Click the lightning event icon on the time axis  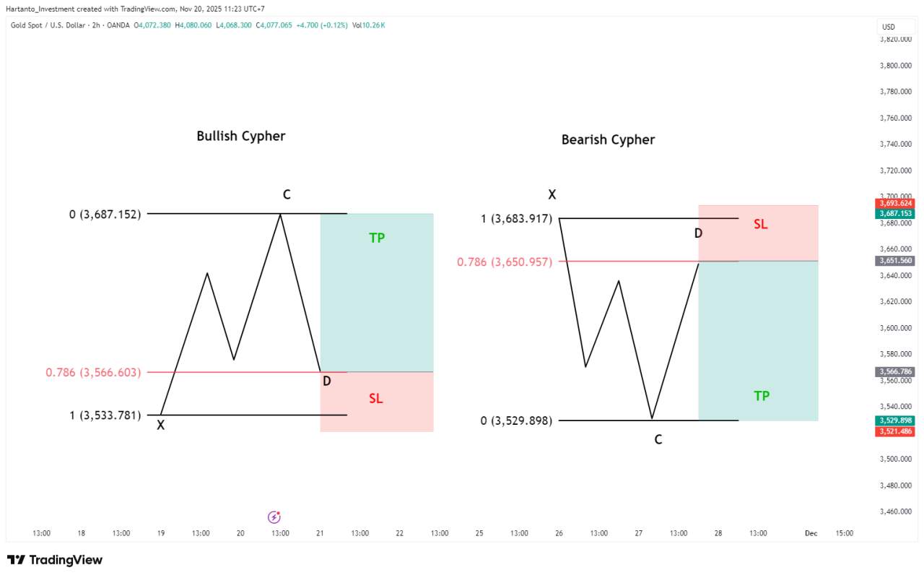tap(274, 517)
